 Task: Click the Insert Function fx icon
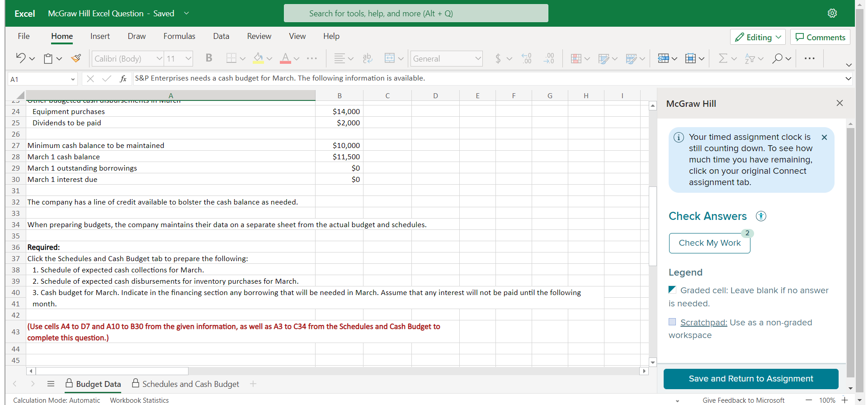[x=123, y=79]
